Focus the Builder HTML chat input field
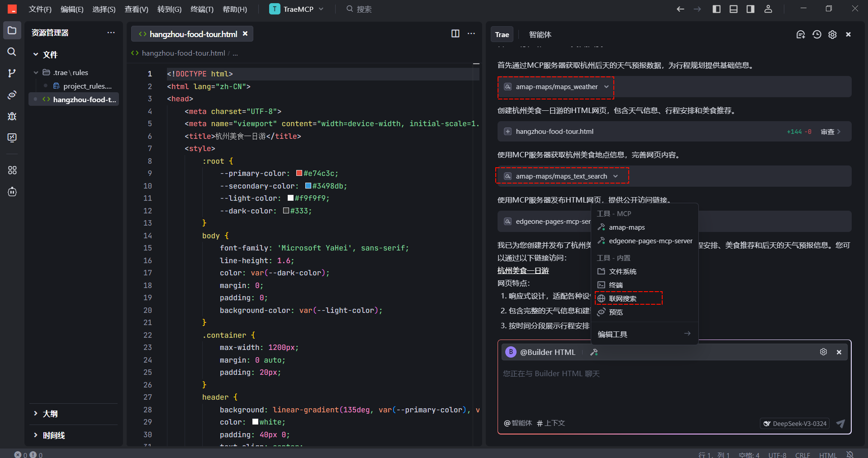This screenshot has height=458, width=868. [x=674, y=389]
